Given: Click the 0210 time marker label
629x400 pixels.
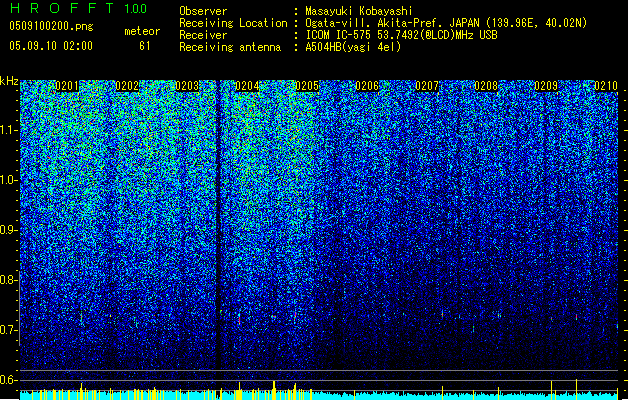Looking at the screenshot, I should click(606, 86).
